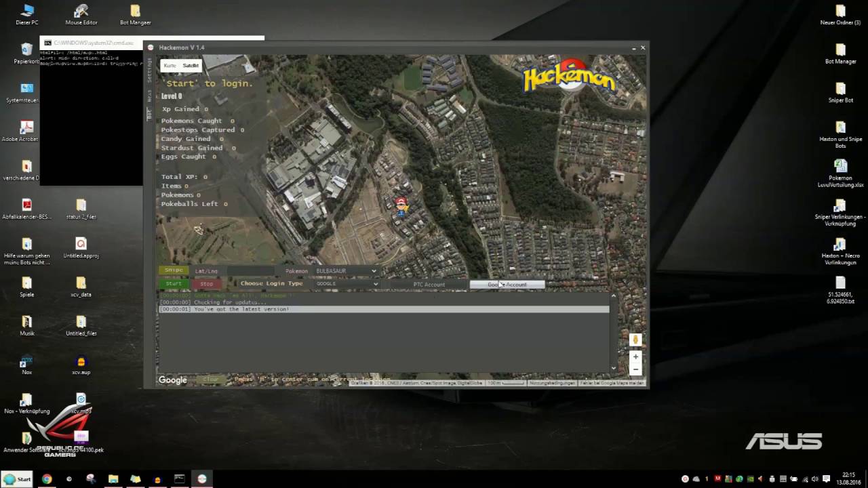This screenshot has width=868, height=488.
Task: Open the taskbar clock showing 22:15
Action: pos(850,479)
